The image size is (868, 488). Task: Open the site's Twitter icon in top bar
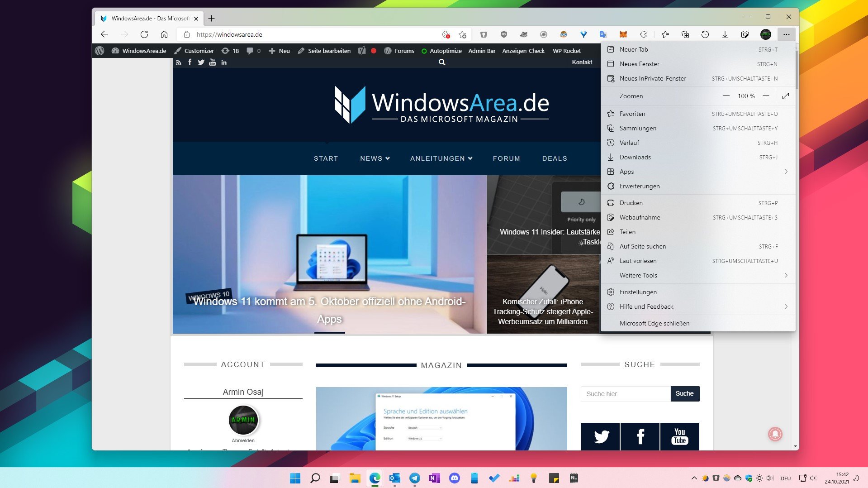point(201,62)
